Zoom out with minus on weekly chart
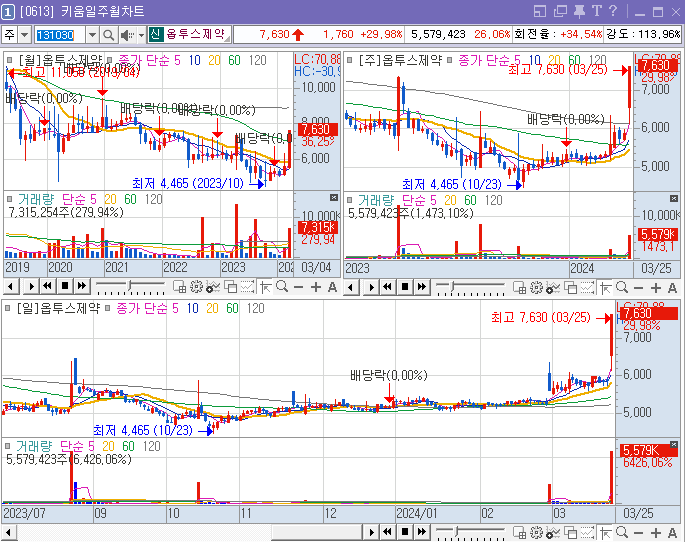 pyautogui.click(x=638, y=287)
